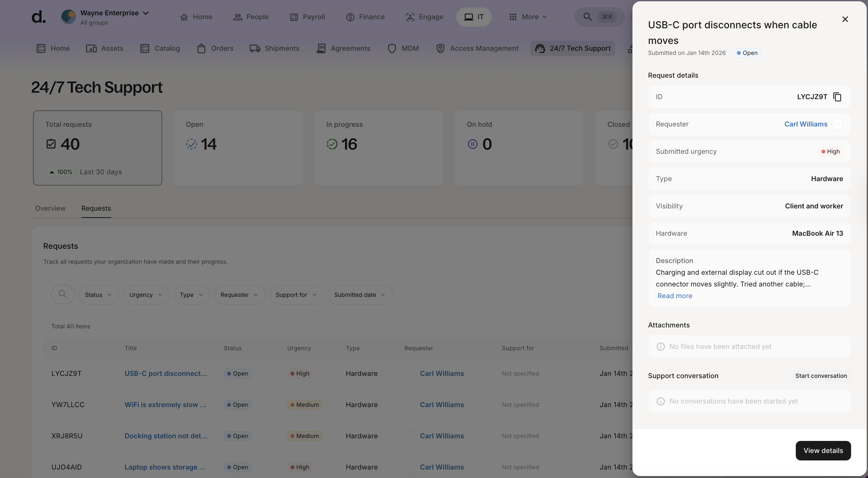Close the request details side panel
The image size is (868, 478).
(x=845, y=19)
